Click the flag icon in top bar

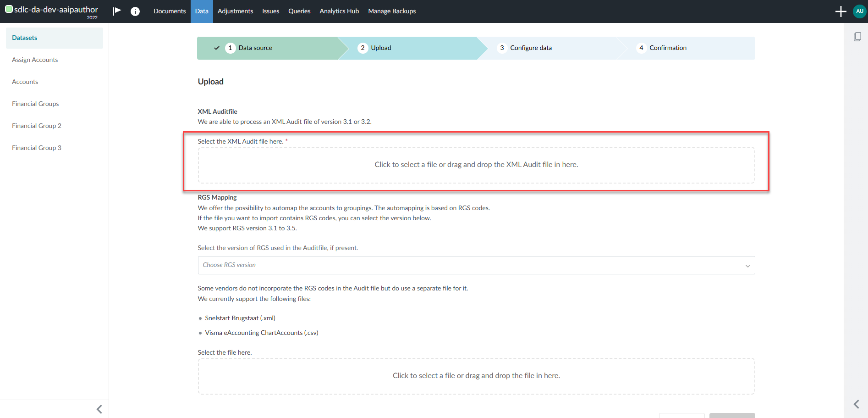(117, 11)
